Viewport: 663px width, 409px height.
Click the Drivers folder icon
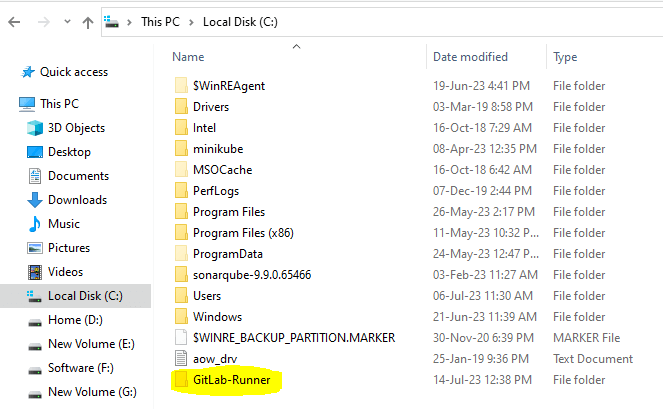point(181,107)
